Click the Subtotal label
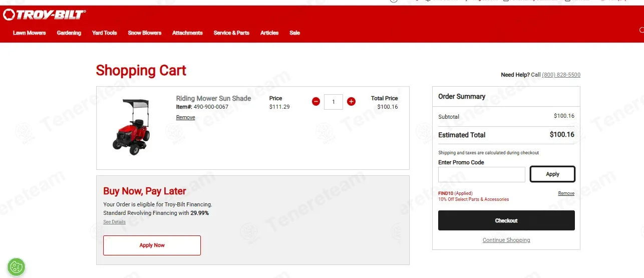Screen dimensions: 644x278 click(x=449, y=117)
